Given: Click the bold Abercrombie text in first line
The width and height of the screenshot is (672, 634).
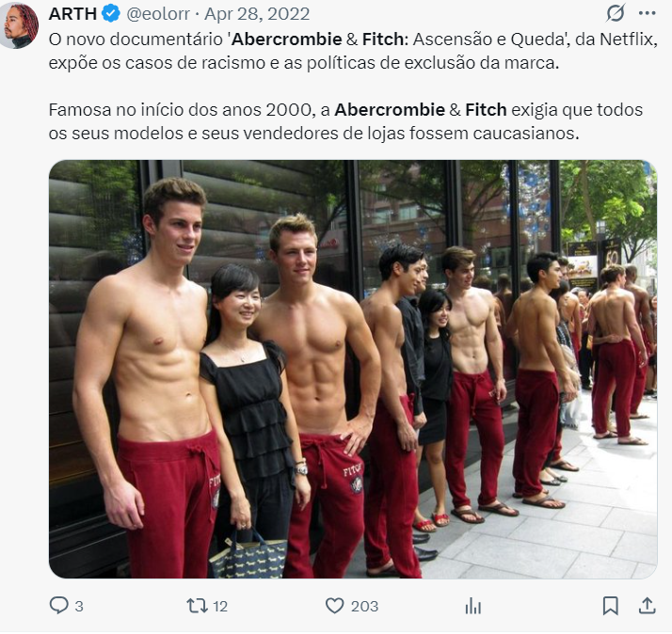Looking at the screenshot, I should click(287, 40).
